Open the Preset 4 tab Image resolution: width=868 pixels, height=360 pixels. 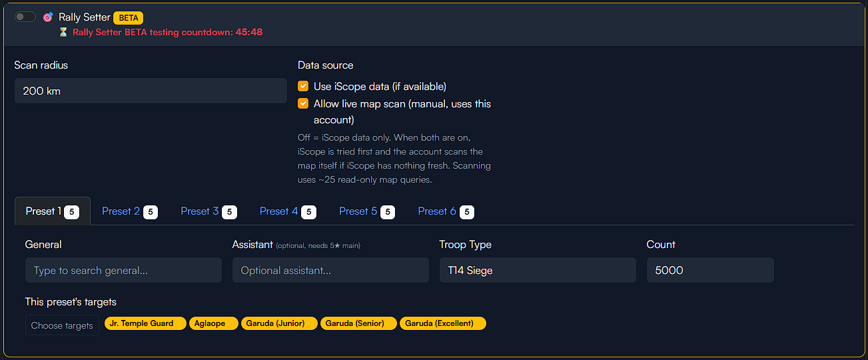click(x=288, y=211)
